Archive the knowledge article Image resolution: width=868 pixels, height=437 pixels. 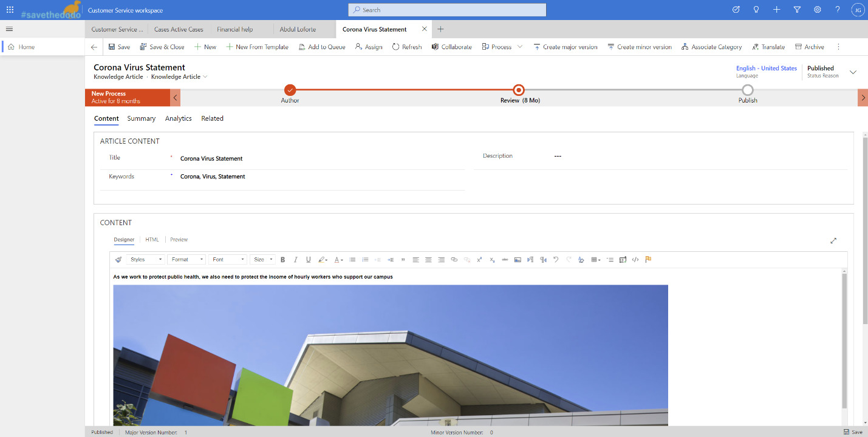810,47
